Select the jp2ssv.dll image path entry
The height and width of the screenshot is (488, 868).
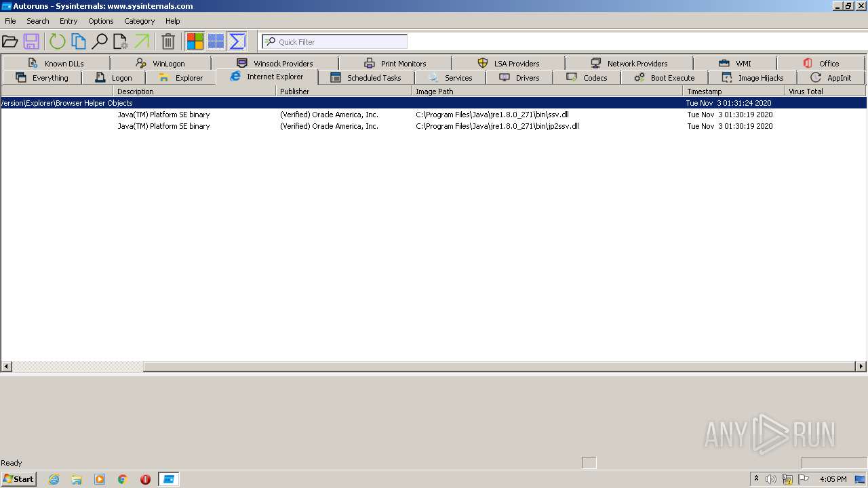(497, 126)
